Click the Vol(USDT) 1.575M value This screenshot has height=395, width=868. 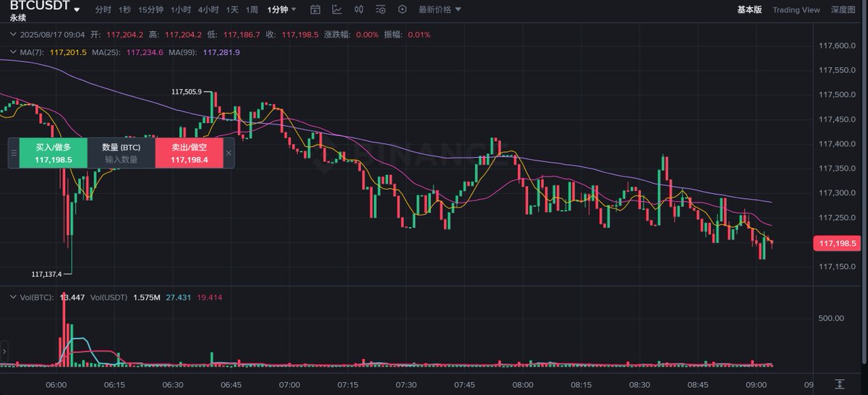(x=147, y=297)
